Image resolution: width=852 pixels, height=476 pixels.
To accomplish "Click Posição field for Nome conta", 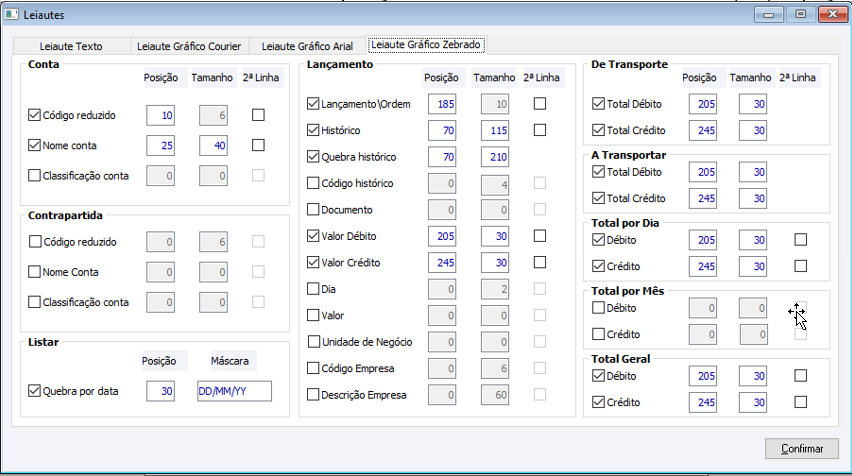I will pyautogui.click(x=161, y=146).
